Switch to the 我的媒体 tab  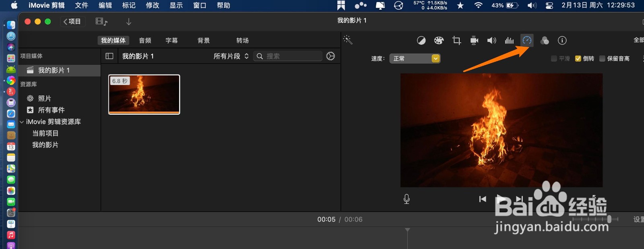(x=113, y=40)
